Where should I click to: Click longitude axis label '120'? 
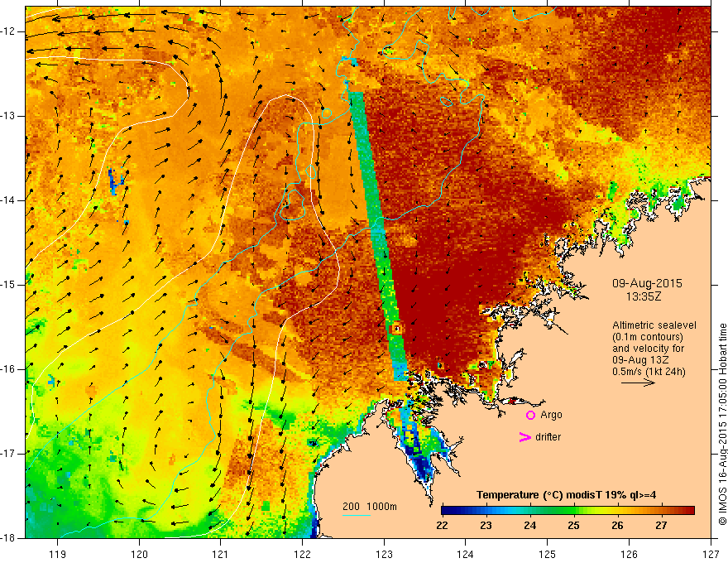pyautogui.click(x=139, y=554)
